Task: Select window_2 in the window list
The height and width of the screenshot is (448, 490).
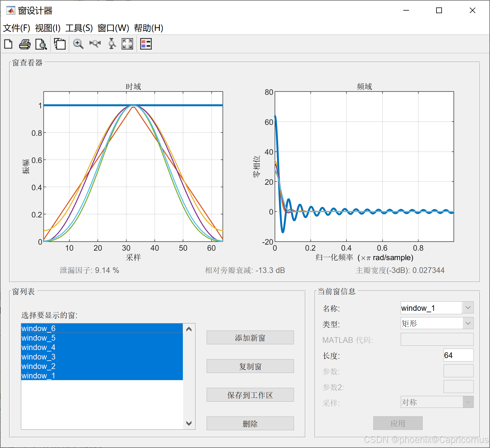Action: 102,366
